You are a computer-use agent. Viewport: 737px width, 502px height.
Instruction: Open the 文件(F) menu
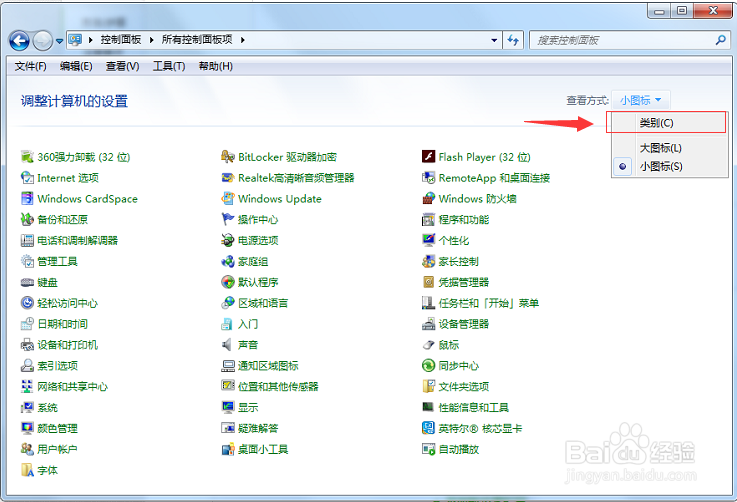coord(31,66)
